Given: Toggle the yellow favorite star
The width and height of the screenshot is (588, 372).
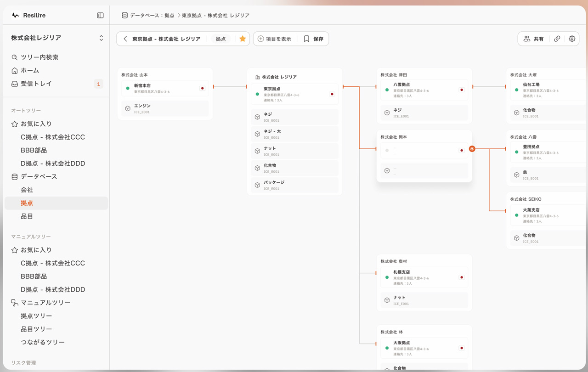Looking at the screenshot, I should (243, 39).
